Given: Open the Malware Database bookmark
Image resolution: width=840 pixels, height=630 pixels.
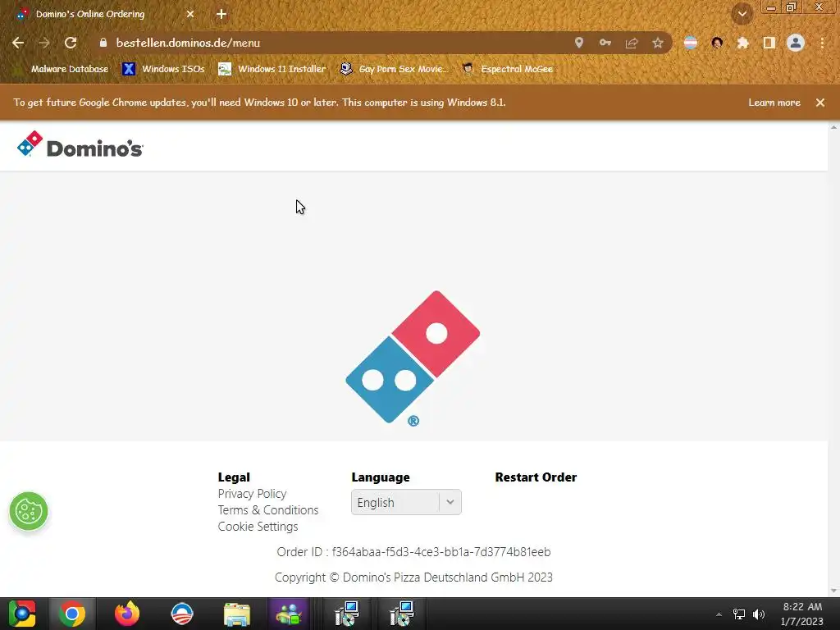Looking at the screenshot, I should tap(61, 69).
